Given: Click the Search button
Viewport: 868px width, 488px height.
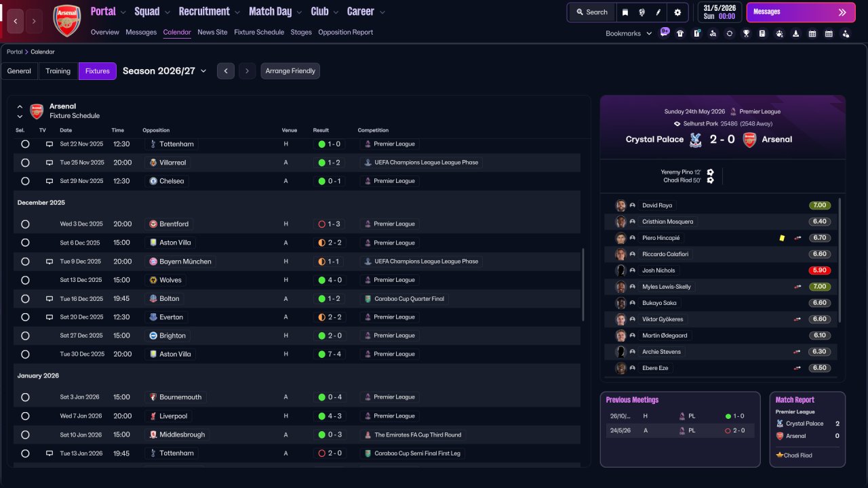Looking at the screenshot, I should point(591,12).
